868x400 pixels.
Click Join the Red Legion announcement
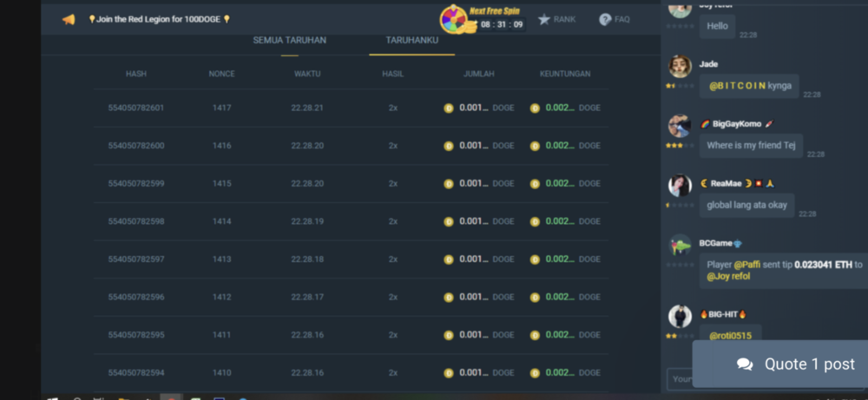pyautogui.click(x=160, y=19)
